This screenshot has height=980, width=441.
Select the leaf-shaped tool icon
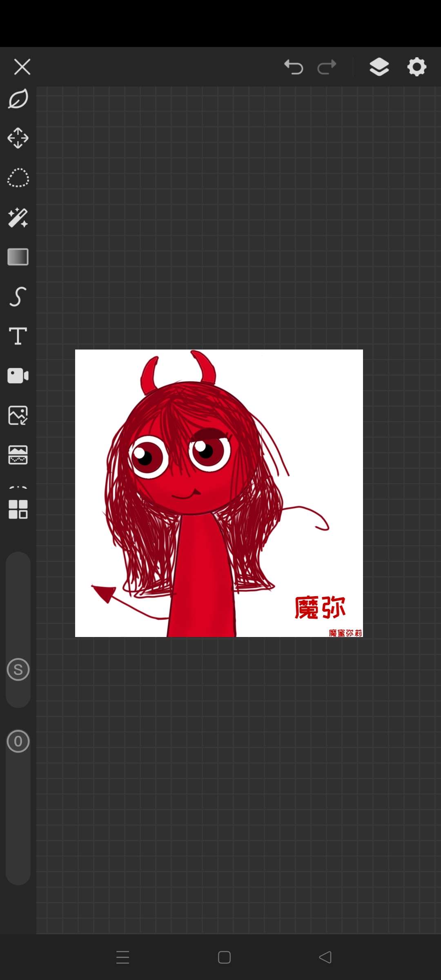[x=18, y=99]
